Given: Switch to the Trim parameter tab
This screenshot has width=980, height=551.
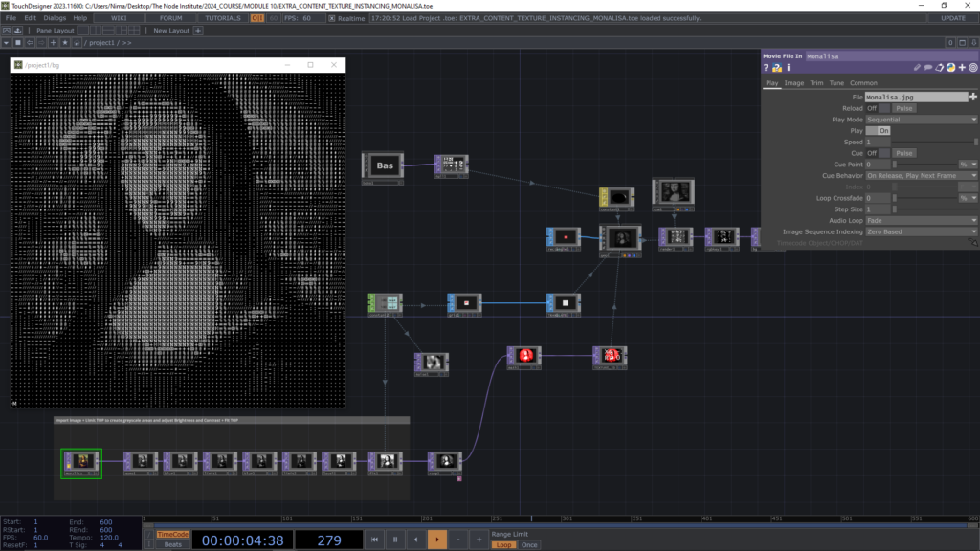Looking at the screenshot, I should pos(816,83).
